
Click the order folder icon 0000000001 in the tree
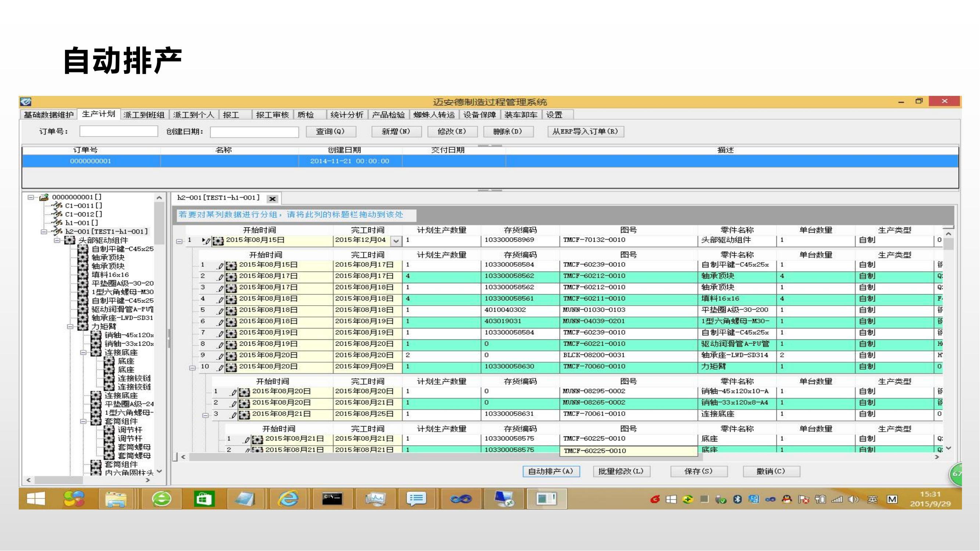[x=44, y=197]
